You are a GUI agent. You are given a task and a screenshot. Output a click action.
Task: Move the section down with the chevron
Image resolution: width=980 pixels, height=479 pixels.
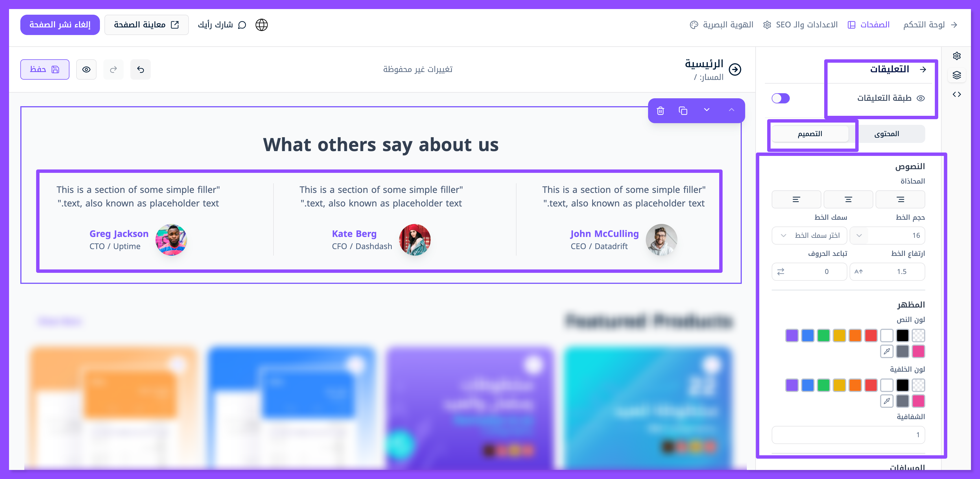706,110
